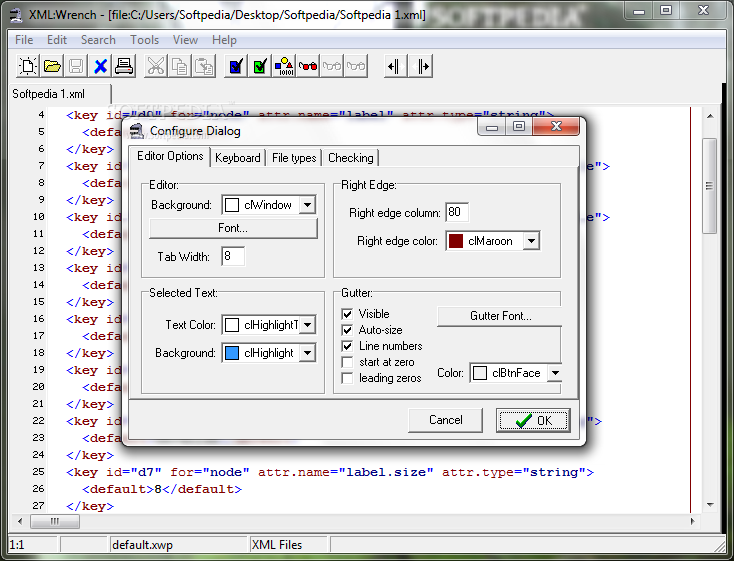Click the Configure Dialog title icon

pos(136,131)
